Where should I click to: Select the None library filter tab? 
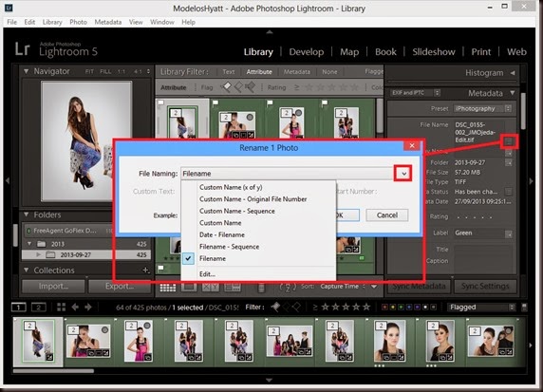(329, 72)
